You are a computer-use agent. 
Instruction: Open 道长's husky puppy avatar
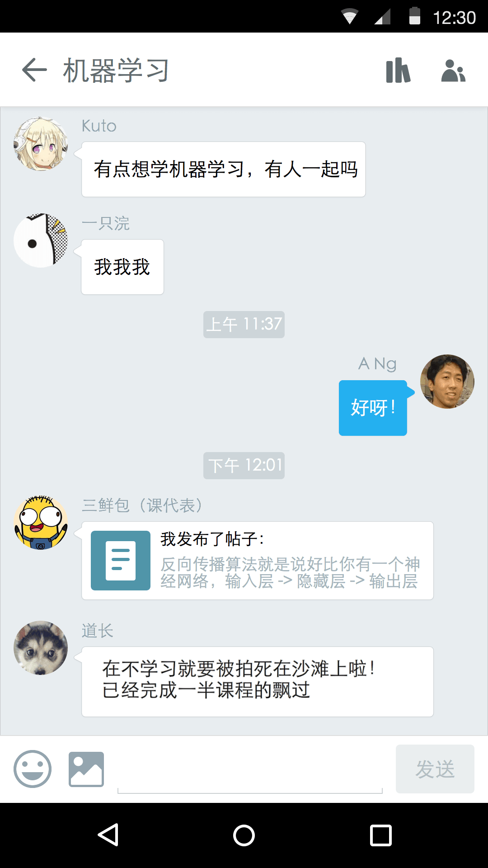click(41, 648)
